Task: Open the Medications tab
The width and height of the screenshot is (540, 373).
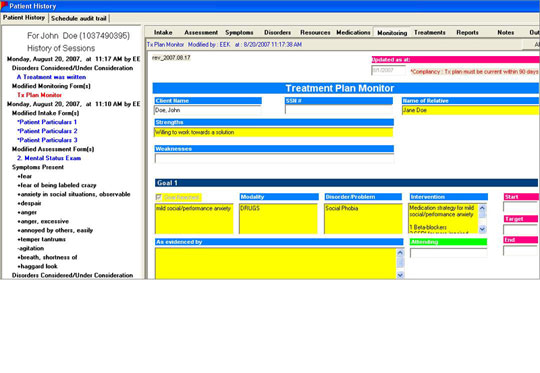Action: pyautogui.click(x=353, y=32)
